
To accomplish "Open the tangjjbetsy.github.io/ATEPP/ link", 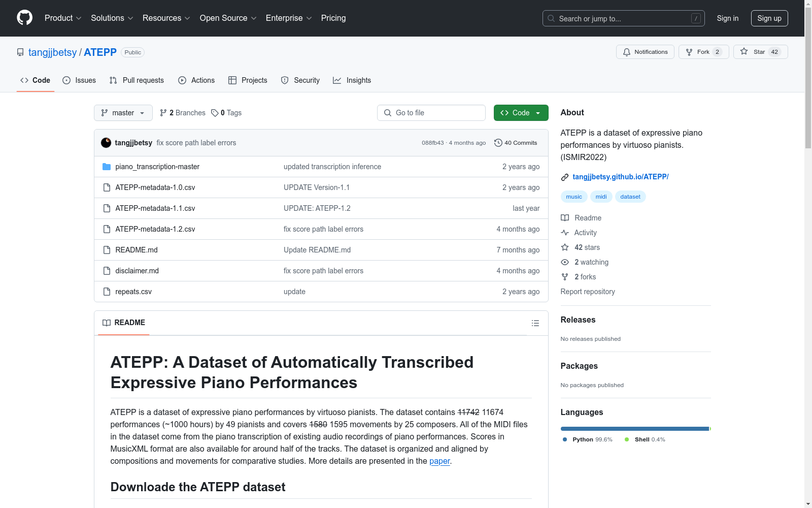I will point(621,177).
